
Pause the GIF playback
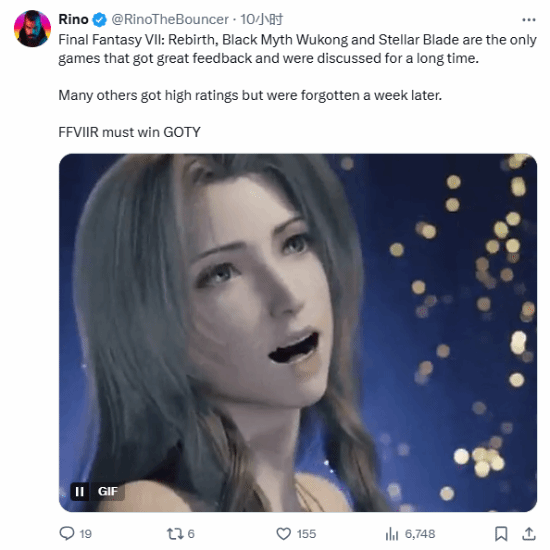click(80, 491)
